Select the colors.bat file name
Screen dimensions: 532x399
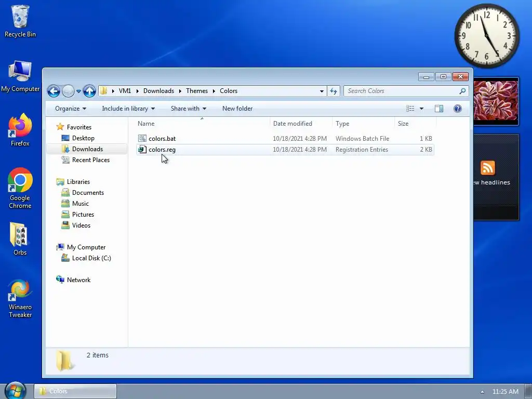point(162,138)
